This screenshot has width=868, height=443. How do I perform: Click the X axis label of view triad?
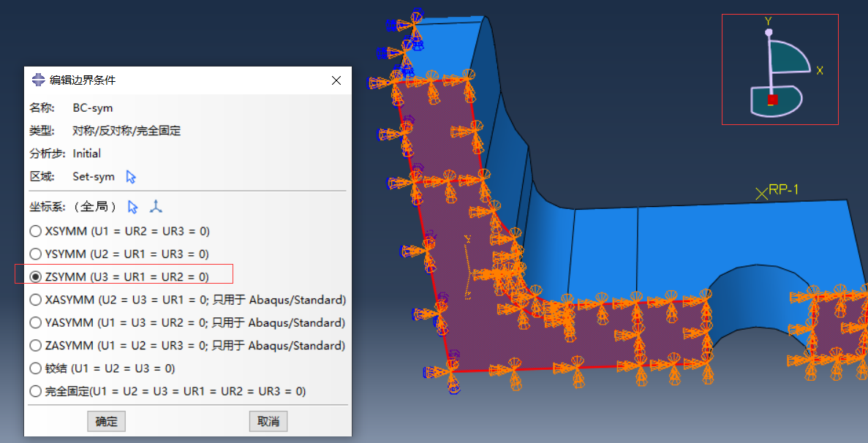coord(820,71)
